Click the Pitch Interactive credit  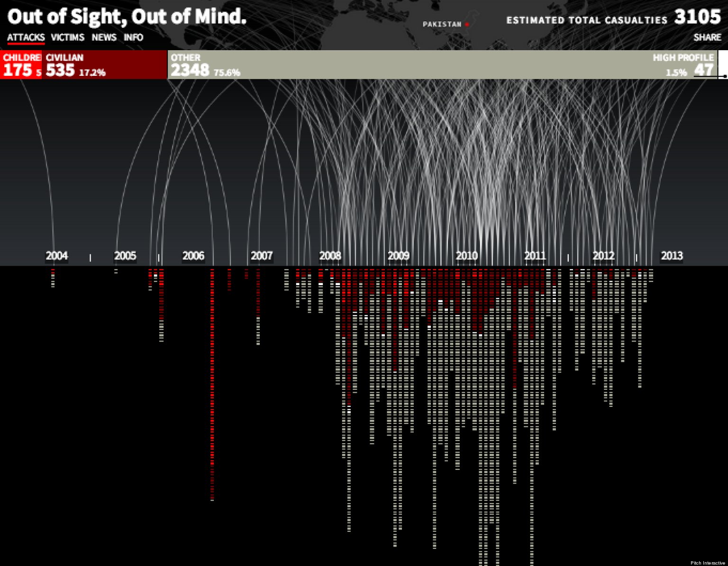(x=708, y=563)
